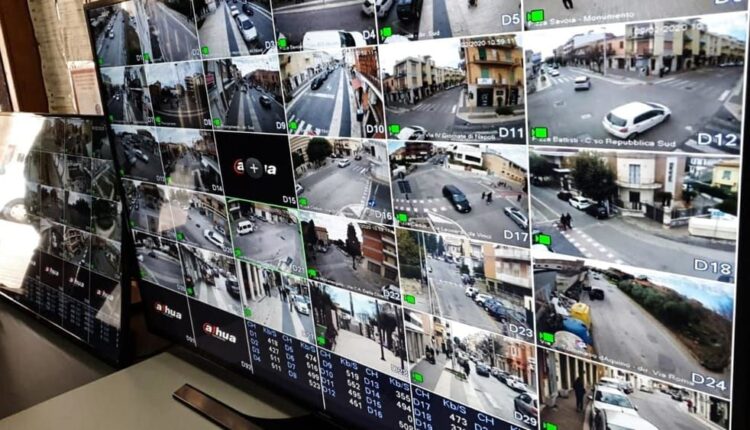Open the D17 feed with black car
750x430 pixels.
pos(458,190)
